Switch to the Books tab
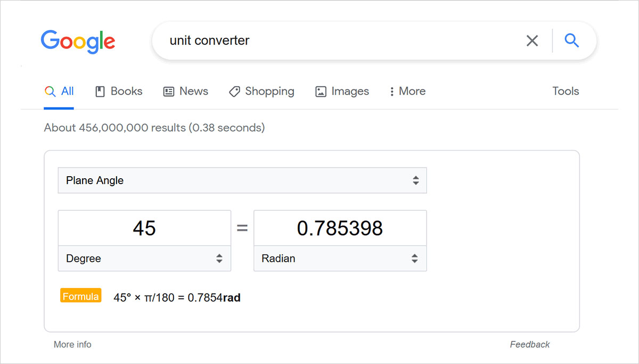This screenshot has height=364, width=639. [x=119, y=91]
